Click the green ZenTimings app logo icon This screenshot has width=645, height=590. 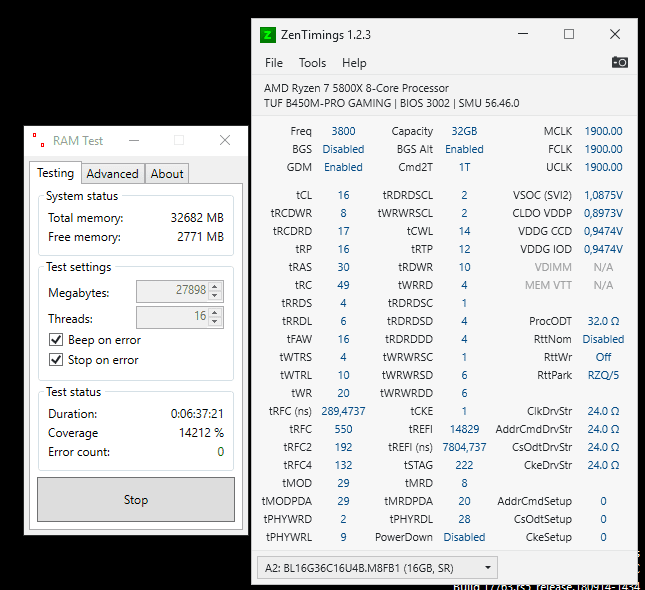coord(268,35)
